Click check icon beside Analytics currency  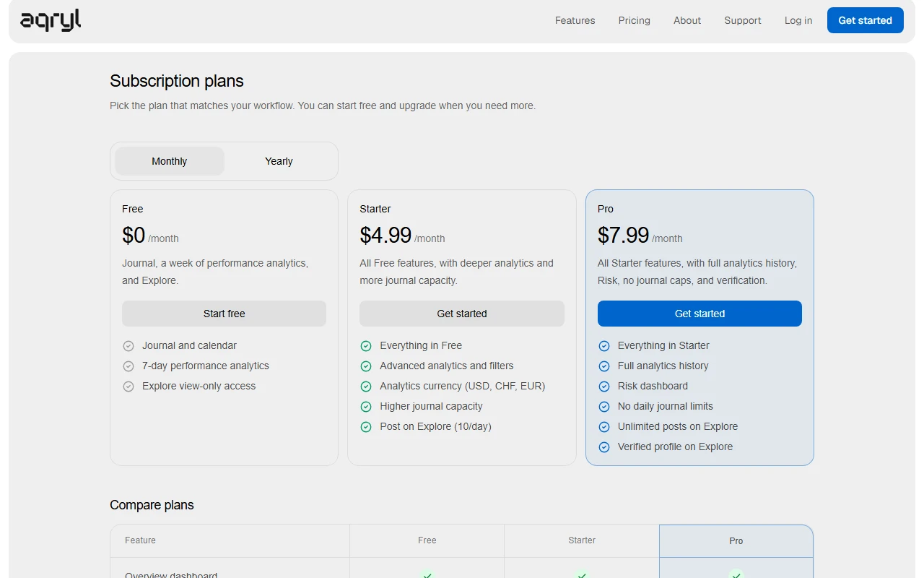[366, 387]
